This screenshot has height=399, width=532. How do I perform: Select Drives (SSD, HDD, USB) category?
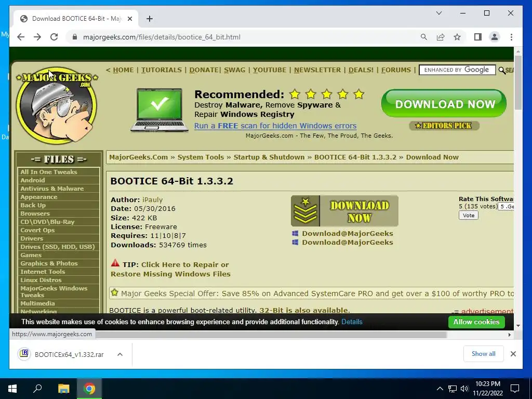57,247
